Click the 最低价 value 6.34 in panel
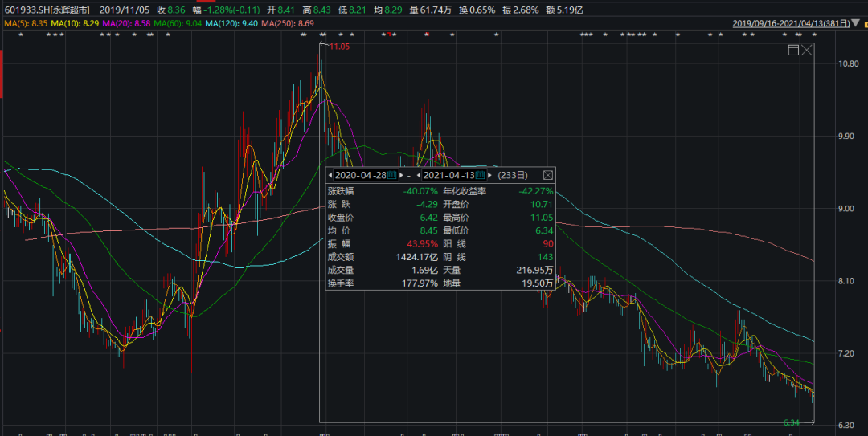 [x=544, y=230]
